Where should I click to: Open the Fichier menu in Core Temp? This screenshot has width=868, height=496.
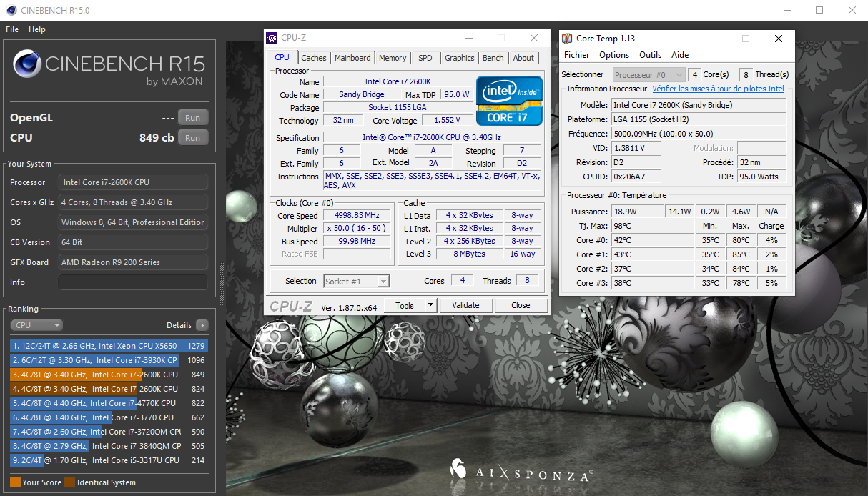coord(577,55)
